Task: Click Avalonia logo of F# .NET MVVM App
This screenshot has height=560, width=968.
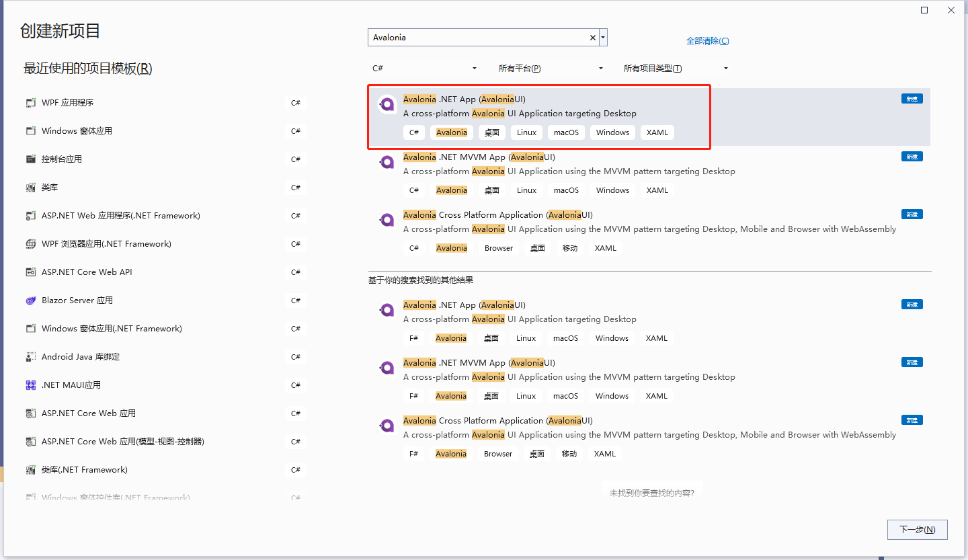Action: [387, 368]
